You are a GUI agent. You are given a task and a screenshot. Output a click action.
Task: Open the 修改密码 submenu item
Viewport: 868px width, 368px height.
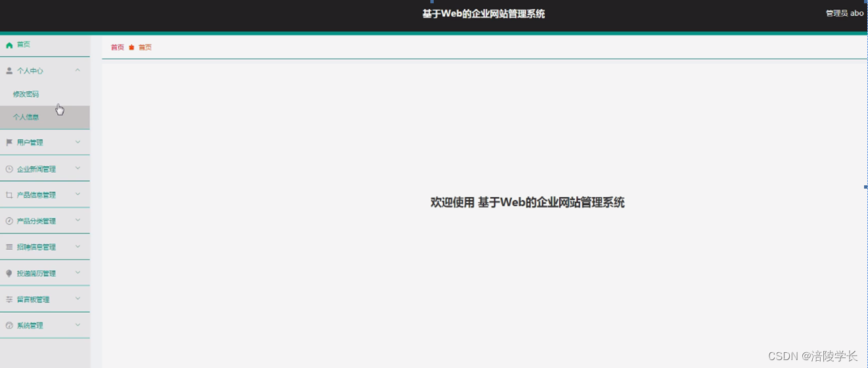click(x=45, y=94)
